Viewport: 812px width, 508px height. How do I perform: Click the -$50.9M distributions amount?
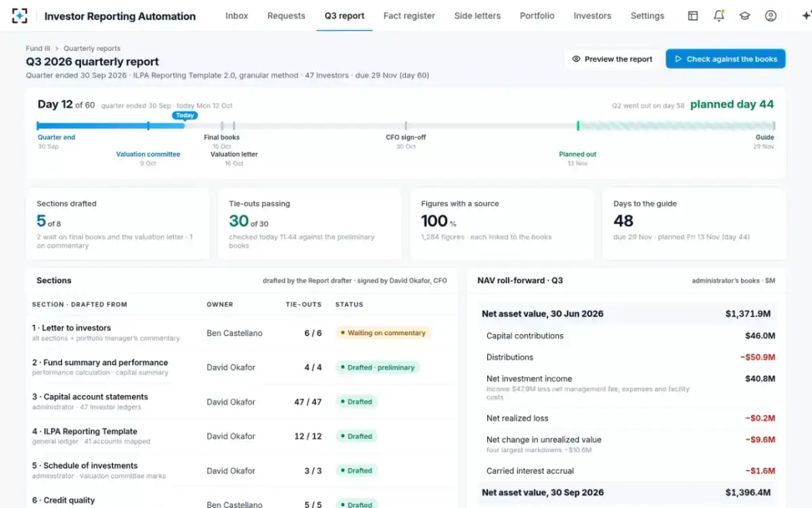click(758, 357)
